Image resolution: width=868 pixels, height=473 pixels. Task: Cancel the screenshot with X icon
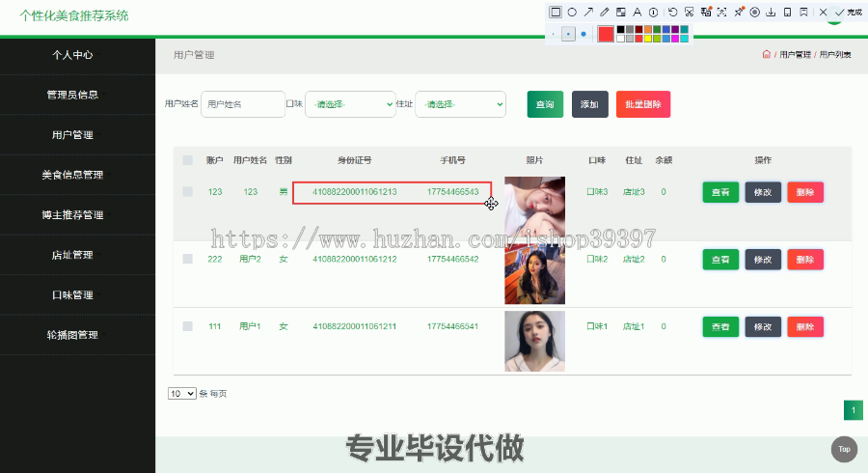click(824, 13)
